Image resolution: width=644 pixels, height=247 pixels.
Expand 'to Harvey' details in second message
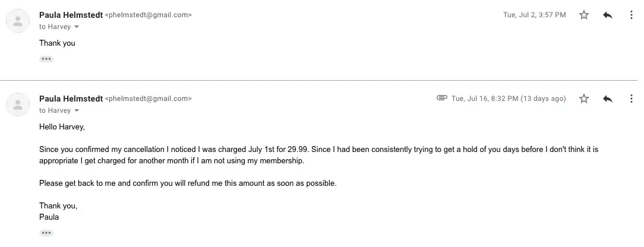click(x=77, y=111)
